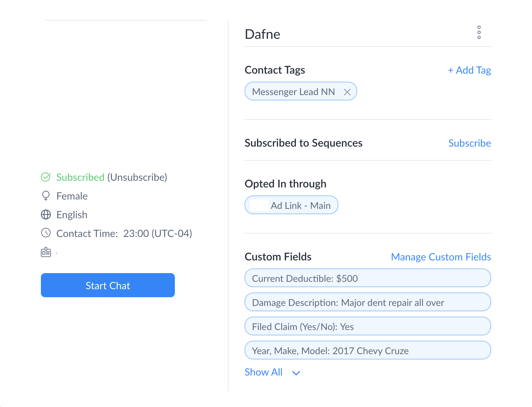Click the green subscribed checkmark icon

click(46, 177)
